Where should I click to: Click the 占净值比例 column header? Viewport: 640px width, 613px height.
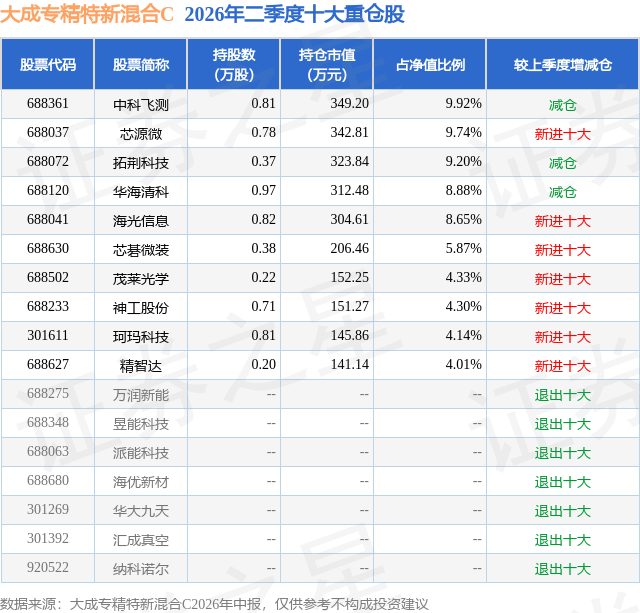coord(430,64)
